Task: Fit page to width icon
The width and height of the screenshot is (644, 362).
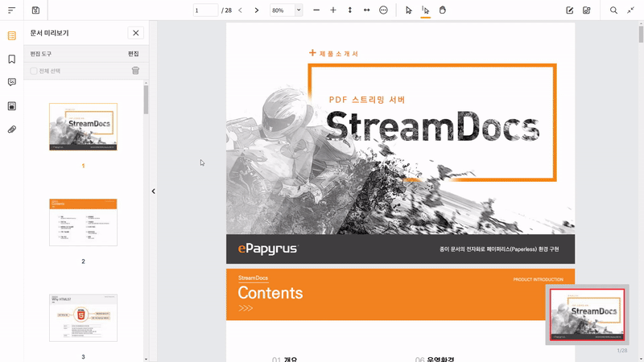Action: pyautogui.click(x=367, y=10)
